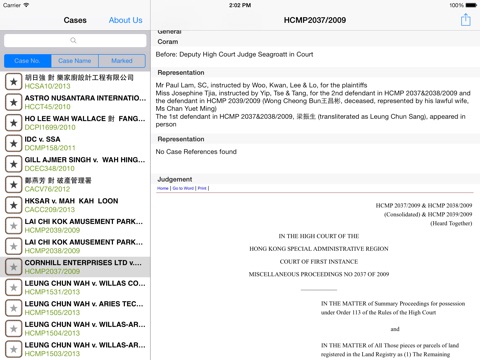Open HO LEE WAH WALLACE case entry
Viewport: 480px width, 360px height.
tap(75, 123)
